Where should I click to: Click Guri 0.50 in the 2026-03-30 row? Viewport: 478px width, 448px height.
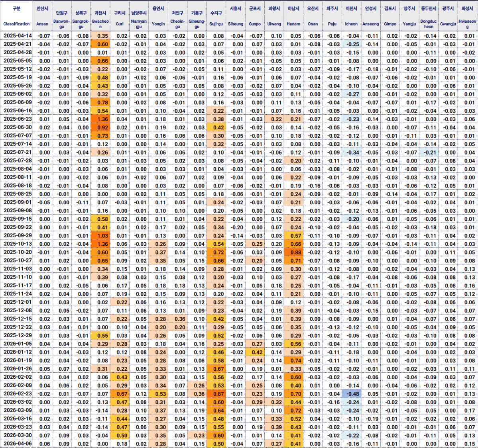[x=120, y=435]
